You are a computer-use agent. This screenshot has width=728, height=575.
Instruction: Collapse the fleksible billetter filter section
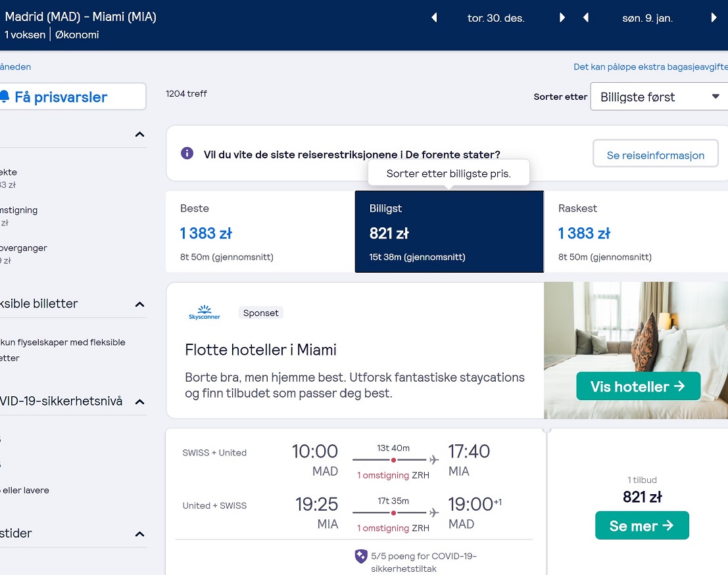tap(140, 304)
